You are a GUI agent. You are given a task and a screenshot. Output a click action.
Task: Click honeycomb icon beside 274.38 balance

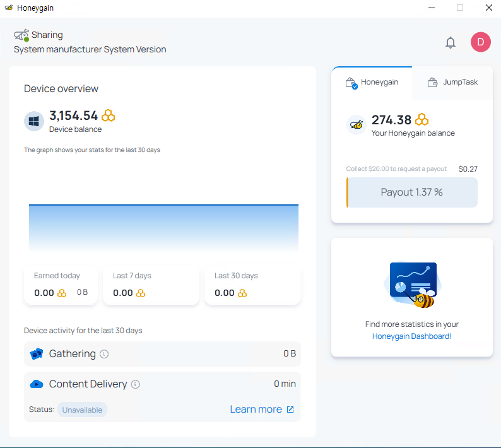(x=421, y=120)
